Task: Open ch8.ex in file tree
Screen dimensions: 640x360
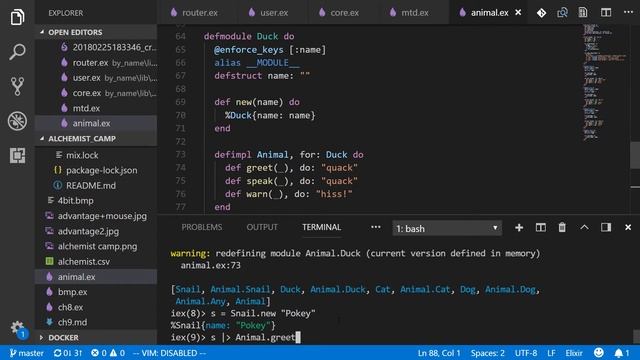Action: [96, 307]
